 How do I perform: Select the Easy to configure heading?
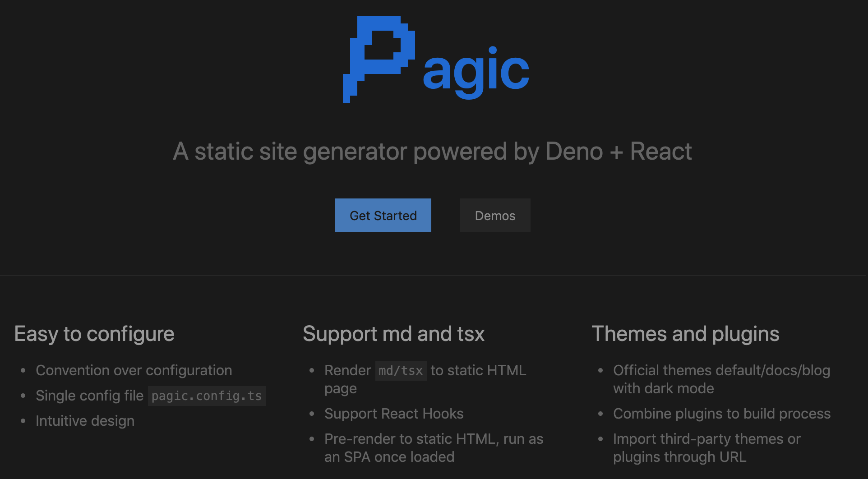(x=94, y=334)
